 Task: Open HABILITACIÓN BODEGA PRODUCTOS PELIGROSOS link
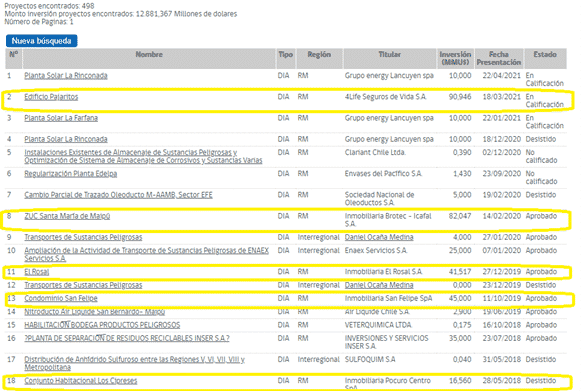[x=102, y=325]
